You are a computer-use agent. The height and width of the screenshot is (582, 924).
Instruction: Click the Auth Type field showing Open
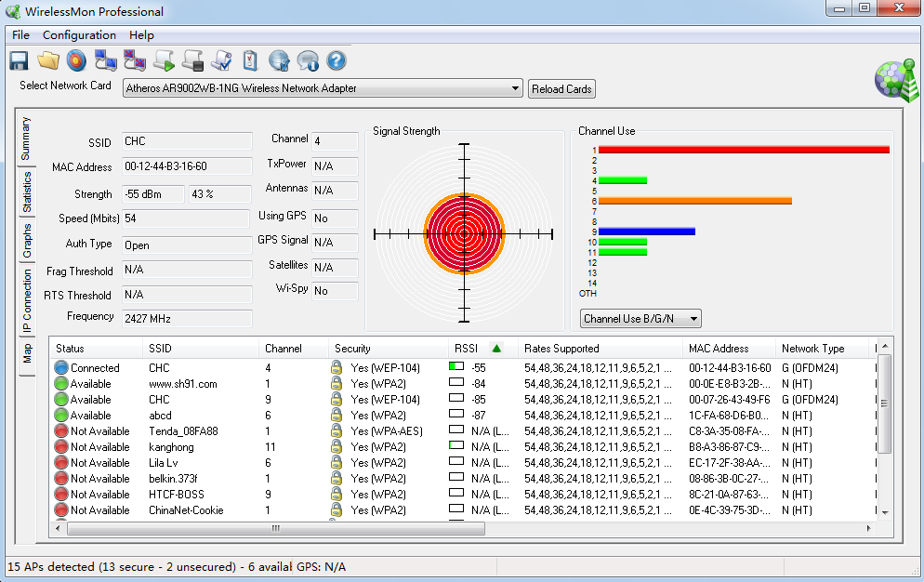[187, 245]
